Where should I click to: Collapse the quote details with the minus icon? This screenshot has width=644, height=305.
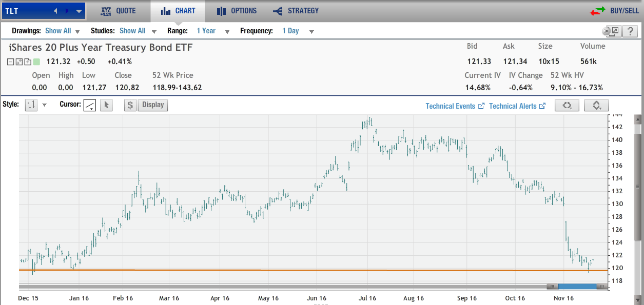(11, 62)
